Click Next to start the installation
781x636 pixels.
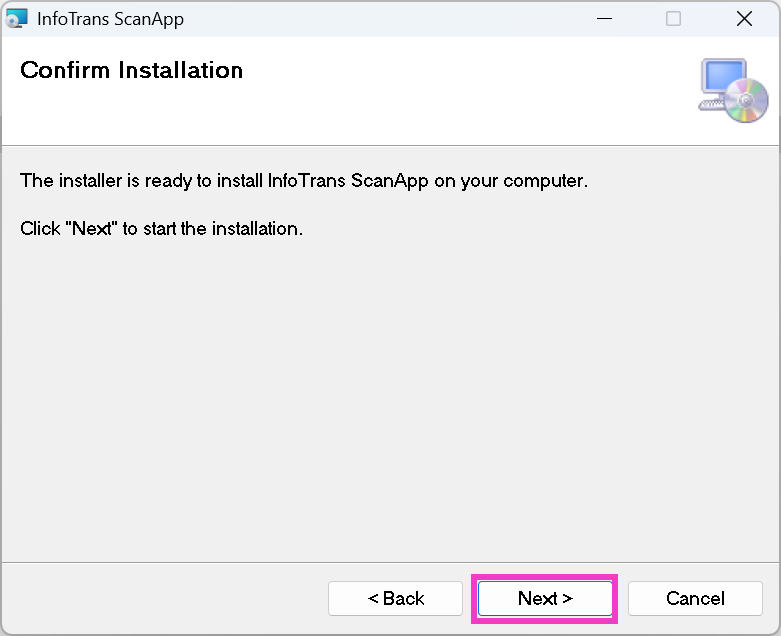pos(545,598)
